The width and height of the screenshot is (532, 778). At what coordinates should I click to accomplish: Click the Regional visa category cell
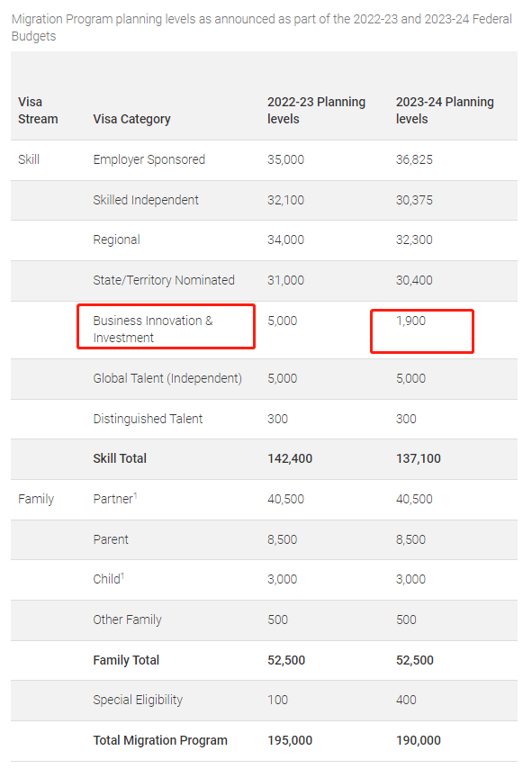coord(116,240)
